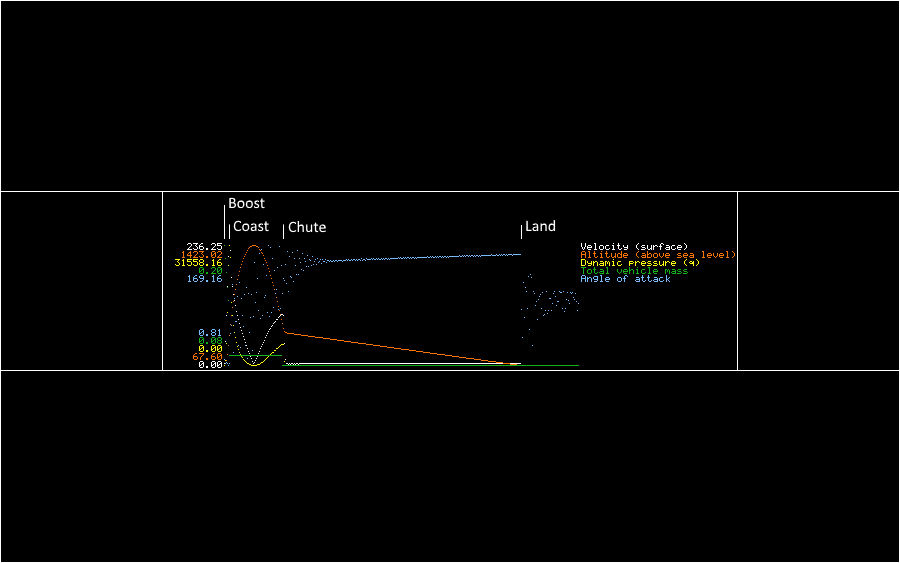The height and width of the screenshot is (563, 900).
Task: Click the 1423.02 maximum altitude value
Action: [201, 255]
